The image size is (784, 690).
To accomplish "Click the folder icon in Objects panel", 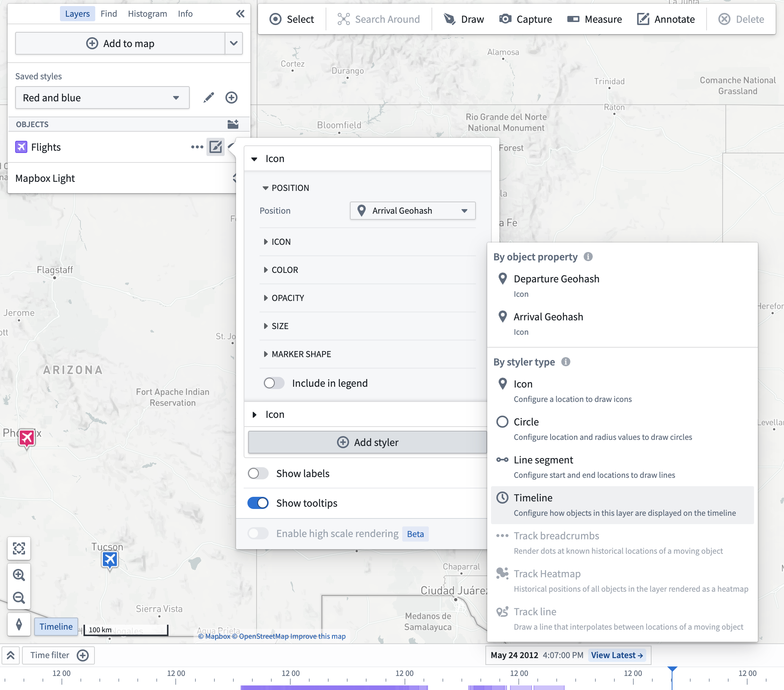I will click(232, 124).
